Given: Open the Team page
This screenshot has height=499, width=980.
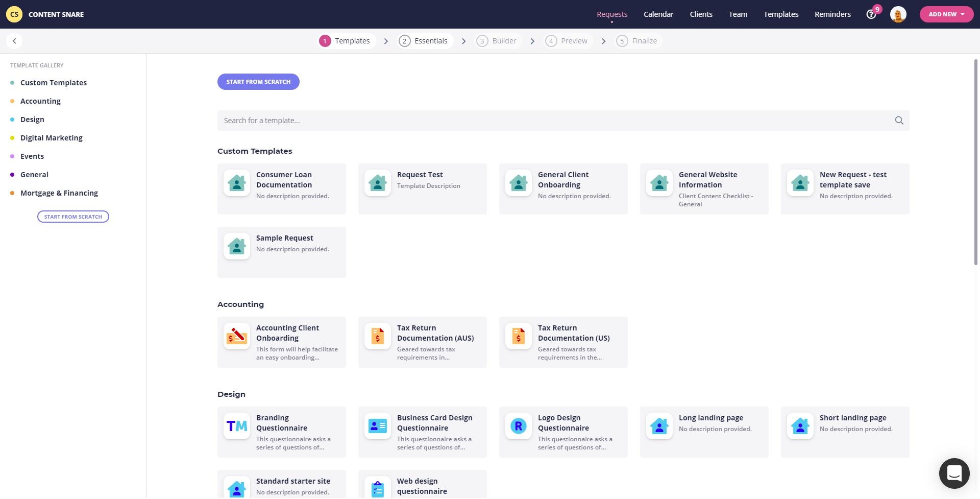Looking at the screenshot, I should click(x=738, y=14).
